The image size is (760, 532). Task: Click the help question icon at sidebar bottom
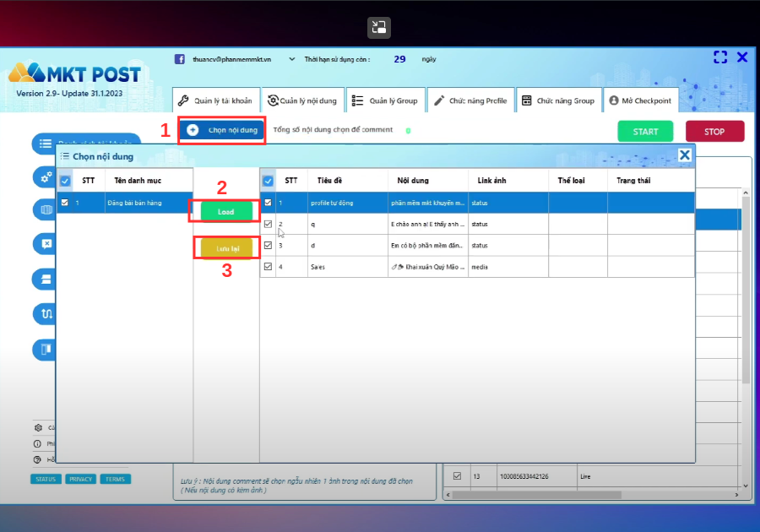[x=37, y=460]
